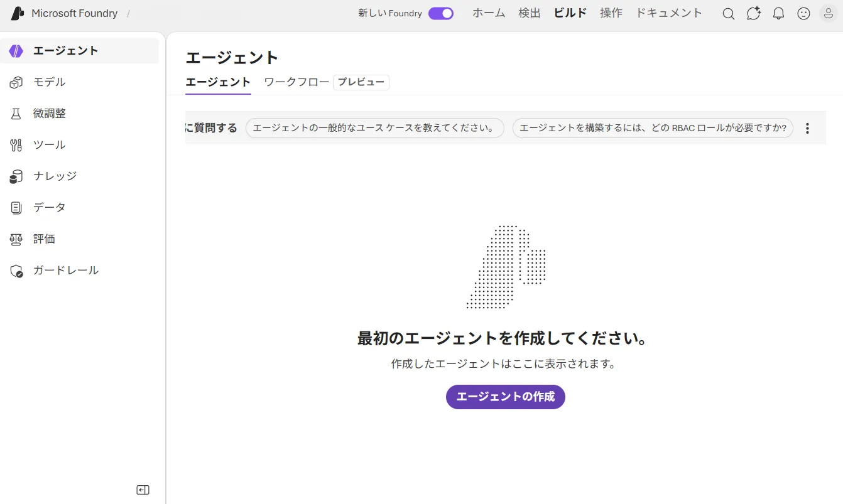Click the ナレッジ database icon in sidebar
Screen dimensions: 843x504
(x=16, y=176)
